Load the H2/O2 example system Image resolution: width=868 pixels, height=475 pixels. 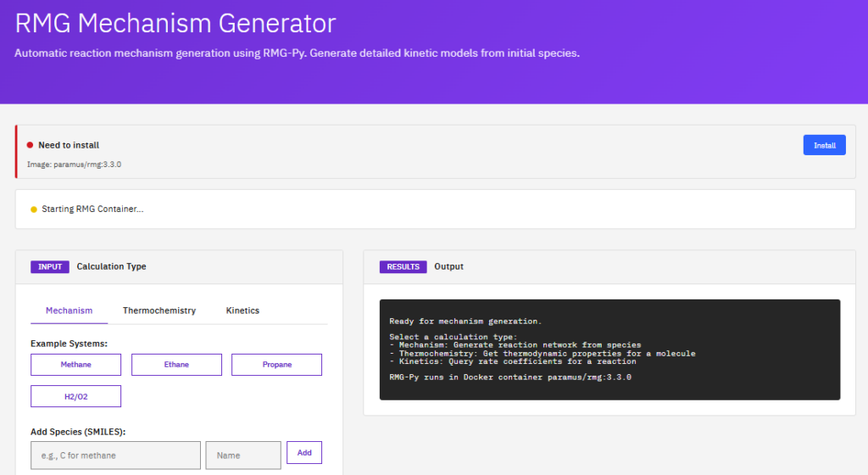point(75,396)
